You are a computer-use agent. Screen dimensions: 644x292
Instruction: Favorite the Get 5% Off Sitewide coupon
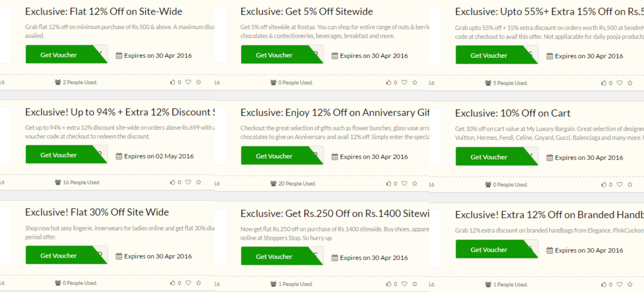[404, 82]
